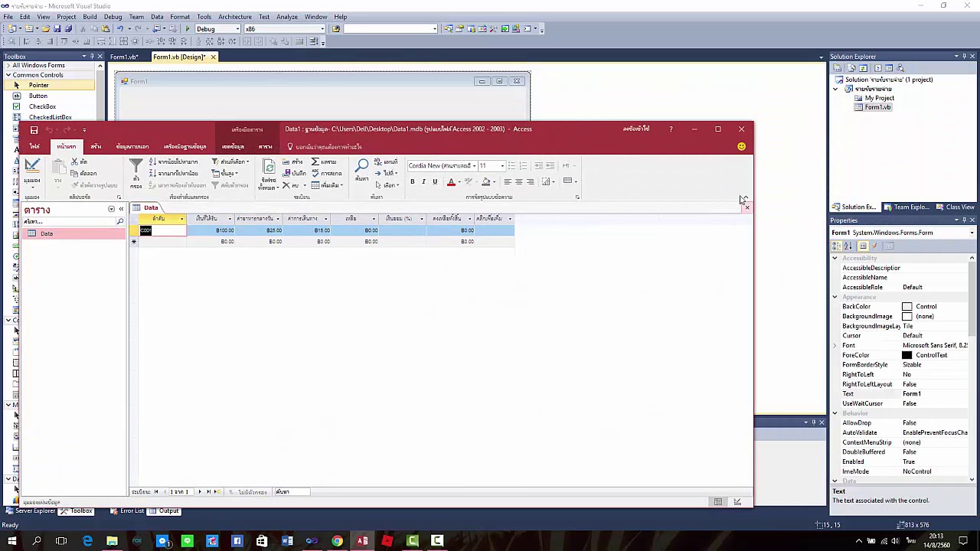
Task: Click the BackColor Control color swatch
Action: click(907, 307)
